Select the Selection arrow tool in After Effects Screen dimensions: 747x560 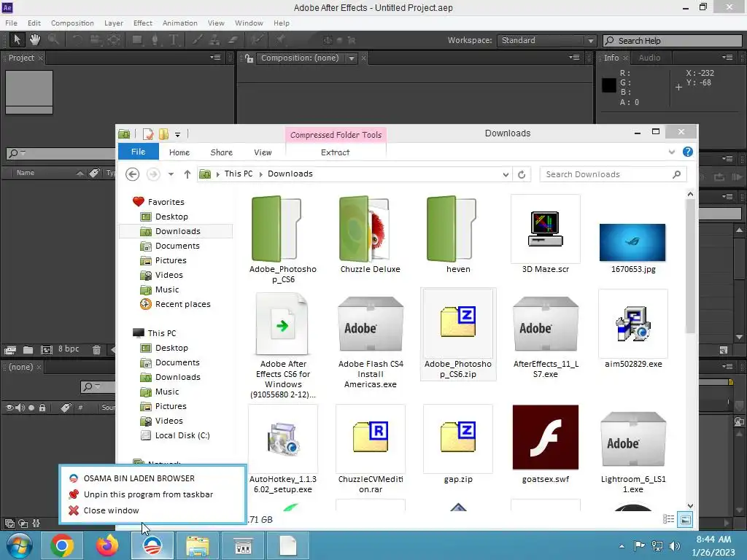18,39
